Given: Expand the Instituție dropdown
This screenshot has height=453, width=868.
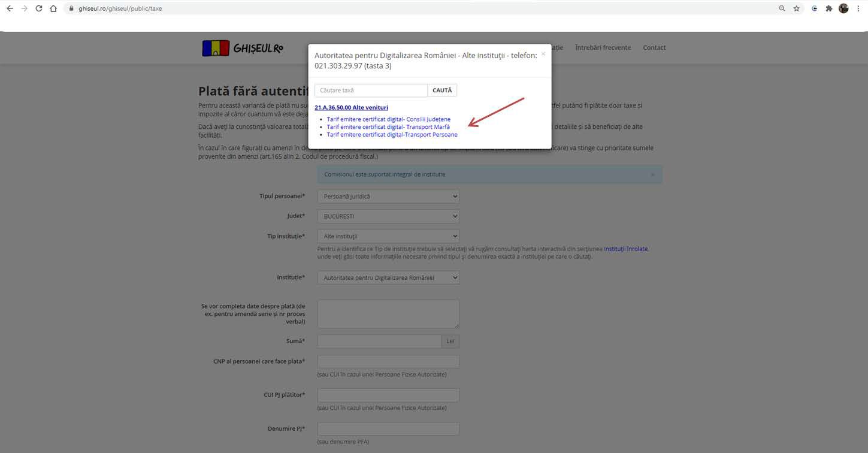Looking at the screenshot, I should coord(388,278).
